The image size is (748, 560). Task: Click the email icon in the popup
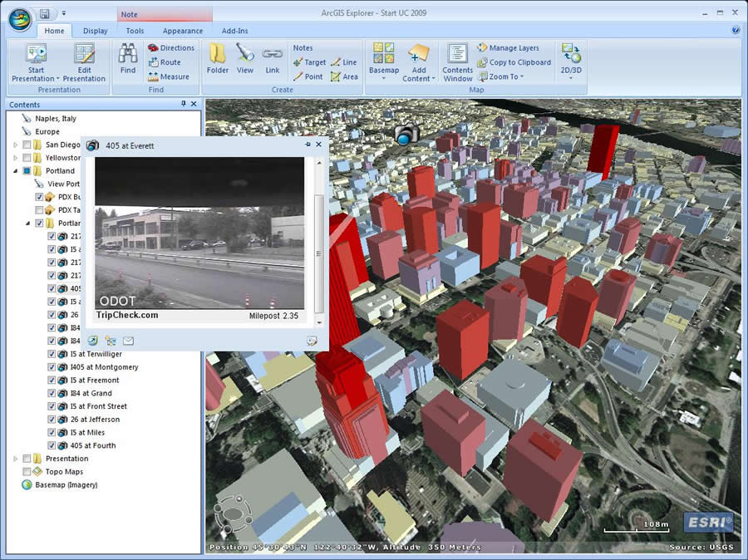(x=129, y=341)
